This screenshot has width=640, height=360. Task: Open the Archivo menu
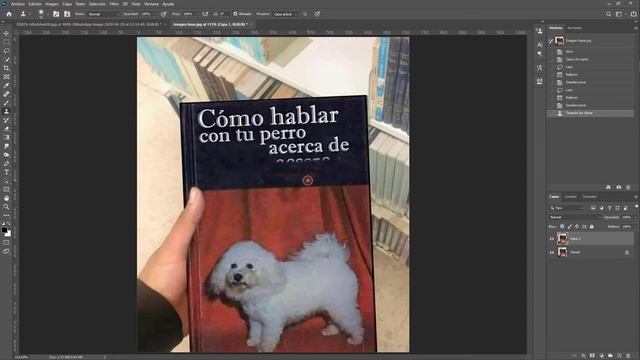pyautogui.click(x=18, y=4)
